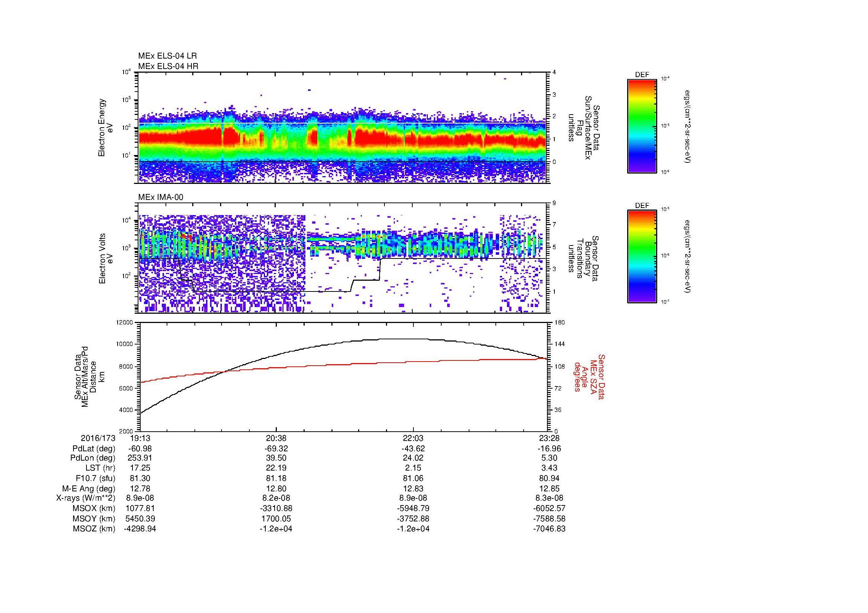Click the PdLon value 253.91

[140, 458]
